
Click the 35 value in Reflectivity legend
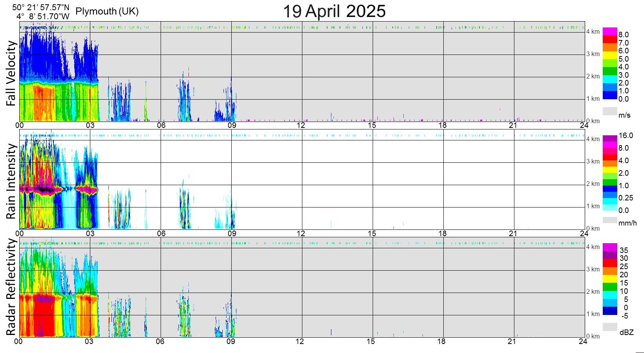pyautogui.click(x=624, y=250)
